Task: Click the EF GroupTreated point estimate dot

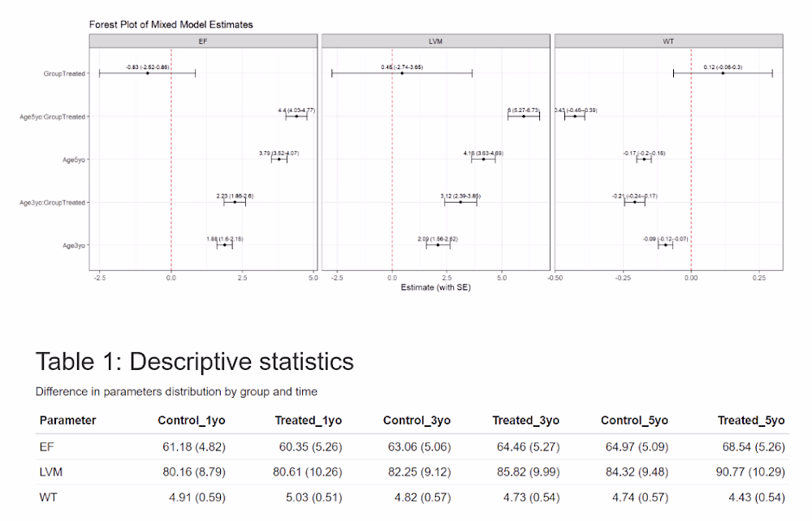Action: [x=147, y=73]
